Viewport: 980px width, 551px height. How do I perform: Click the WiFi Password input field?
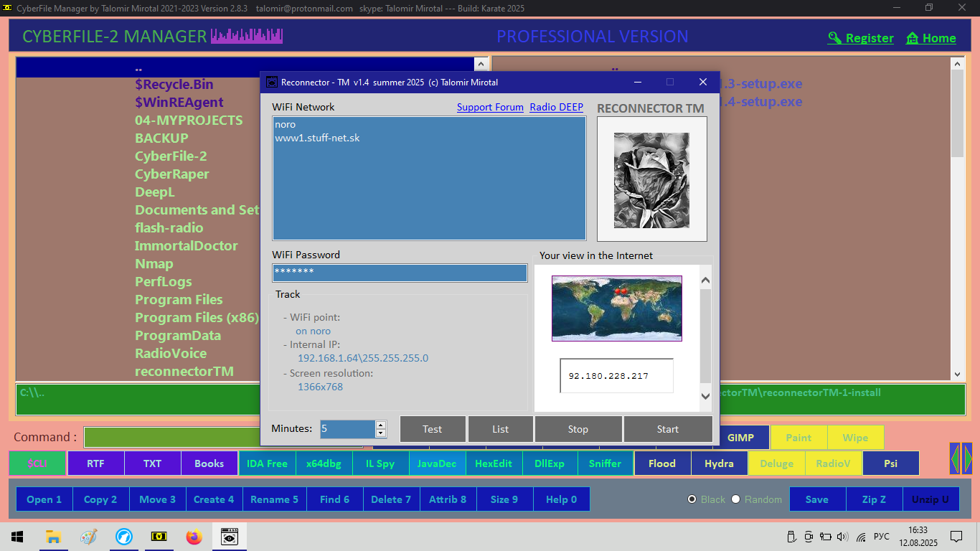(400, 273)
